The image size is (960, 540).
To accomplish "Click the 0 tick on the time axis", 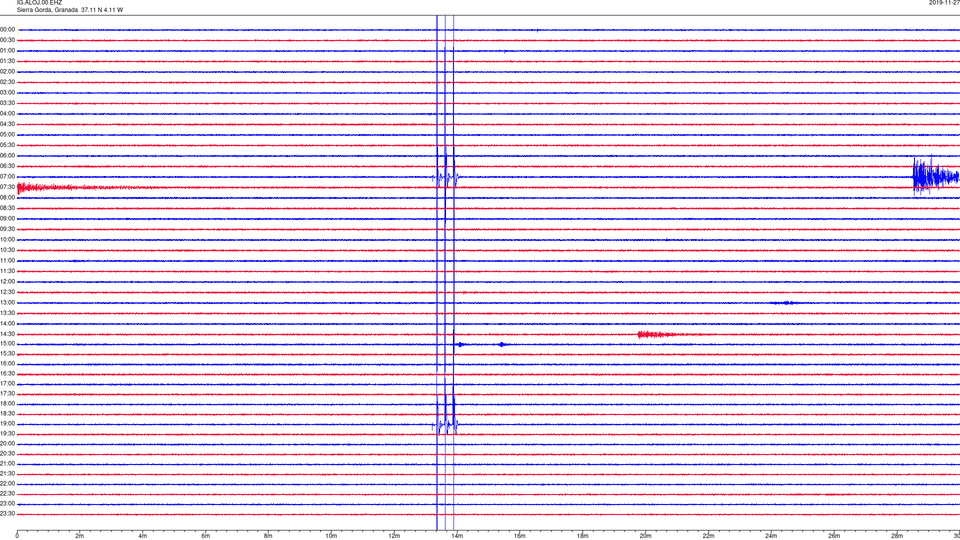I will [x=17, y=536].
